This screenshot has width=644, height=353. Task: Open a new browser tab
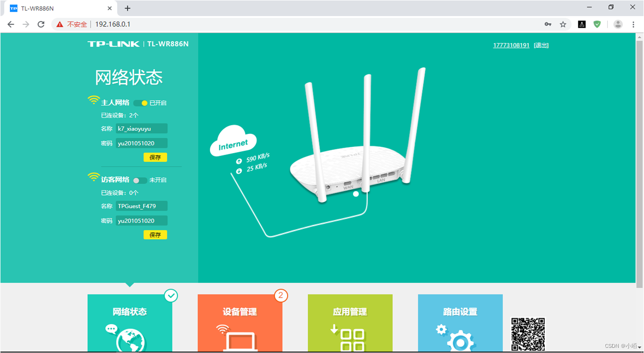point(127,8)
